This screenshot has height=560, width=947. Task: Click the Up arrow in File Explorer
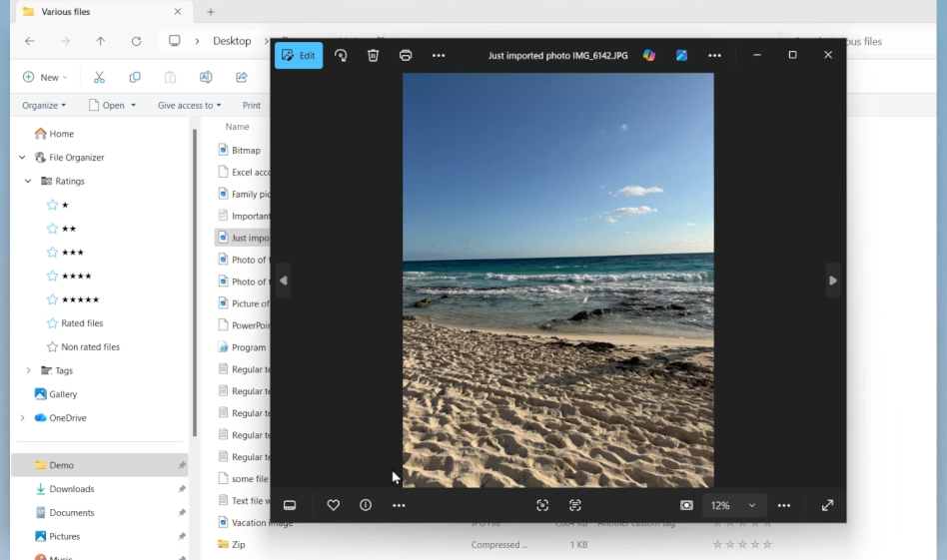coord(100,41)
